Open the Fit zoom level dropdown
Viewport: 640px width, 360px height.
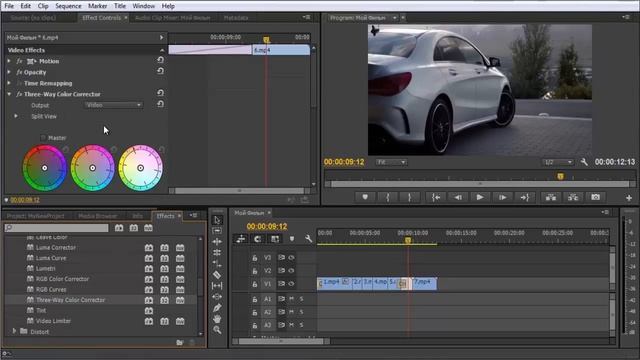[391, 162]
